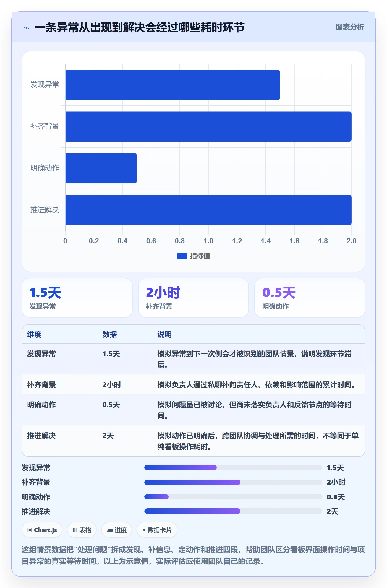Click the 补齐背景 table row name
The height and width of the screenshot is (588, 387).
(41, 385)
